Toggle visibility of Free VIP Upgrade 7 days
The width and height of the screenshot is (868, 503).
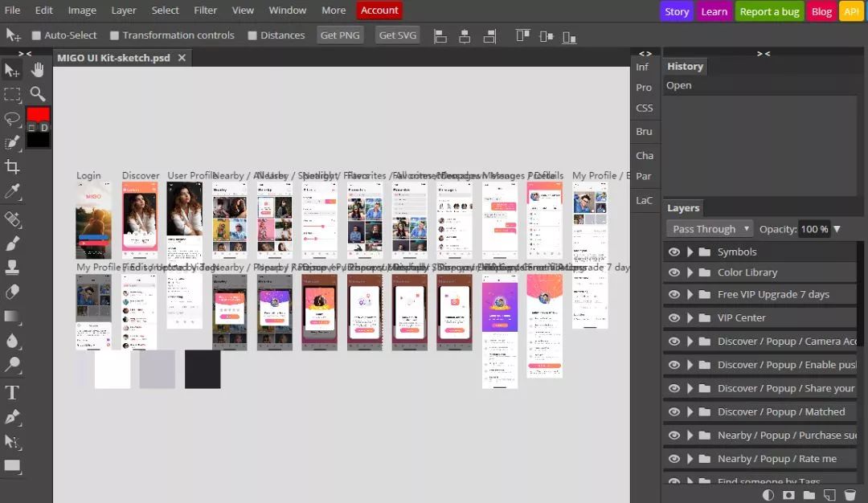click(x=674, y=294)
